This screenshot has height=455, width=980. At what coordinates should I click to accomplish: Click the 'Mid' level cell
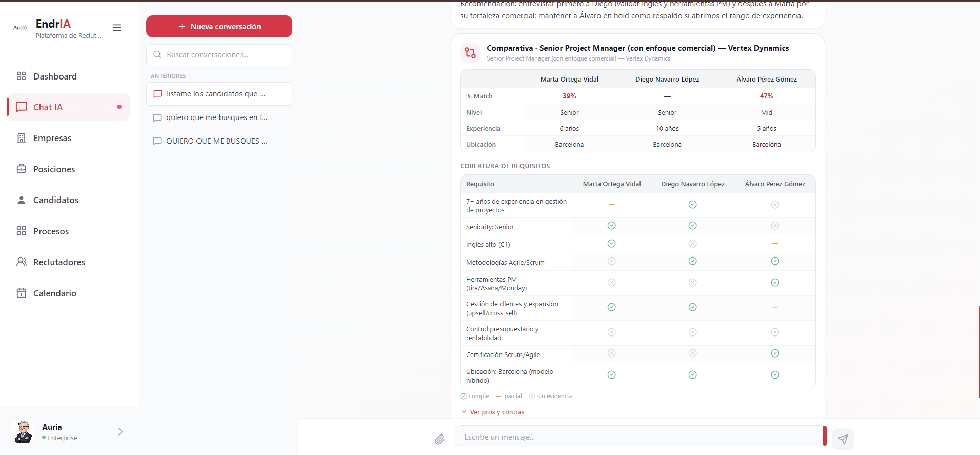pos(767,113)
